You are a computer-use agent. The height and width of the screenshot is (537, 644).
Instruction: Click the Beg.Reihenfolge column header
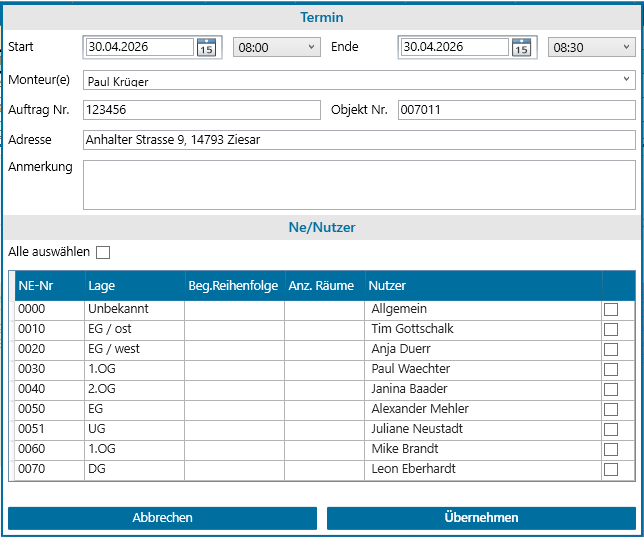tap(235, 286)
